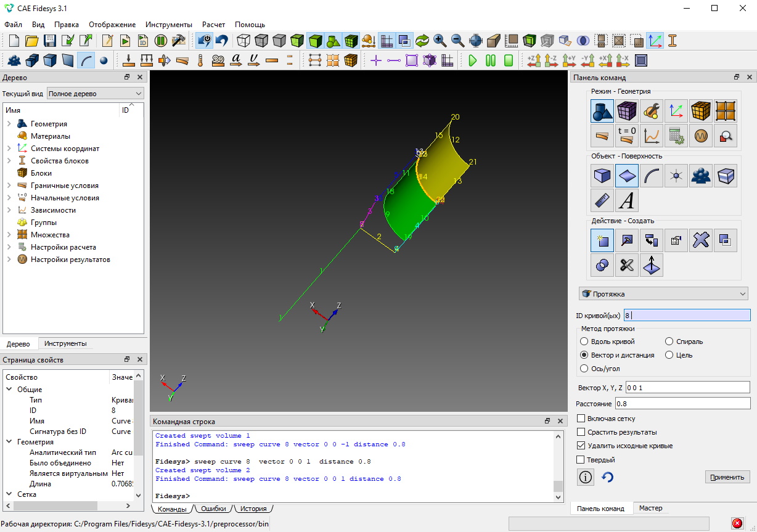Expand the 'Геометрия' tree node
The image size is (757, 532).
[x=9, y=124]
